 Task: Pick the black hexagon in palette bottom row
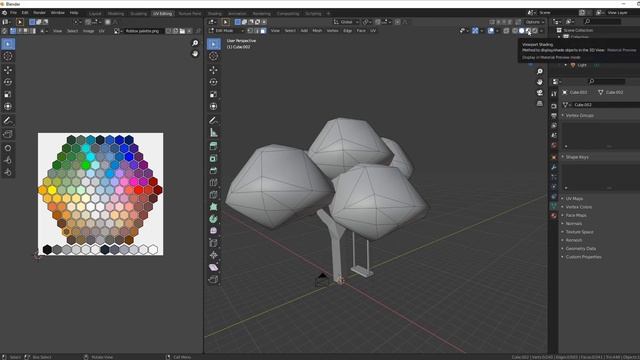point(47,249)
